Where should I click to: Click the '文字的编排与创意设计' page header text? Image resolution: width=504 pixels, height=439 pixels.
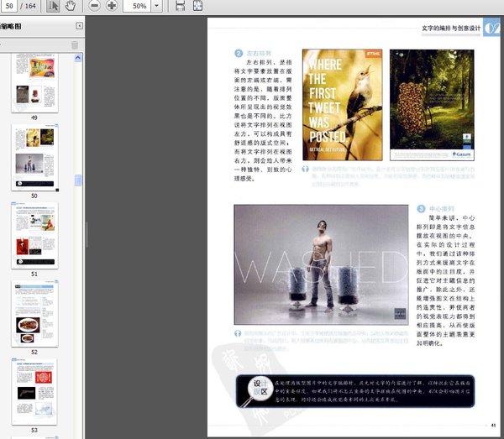451,29
